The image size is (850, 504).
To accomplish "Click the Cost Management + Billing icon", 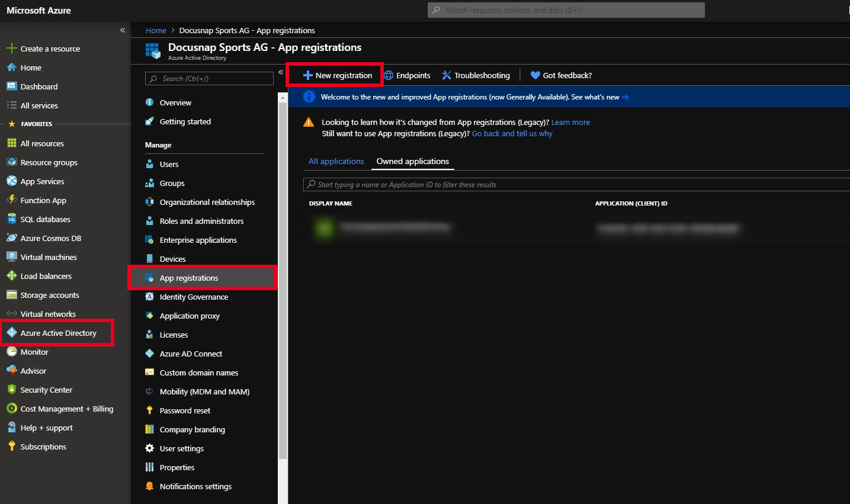I will [11, 409].
